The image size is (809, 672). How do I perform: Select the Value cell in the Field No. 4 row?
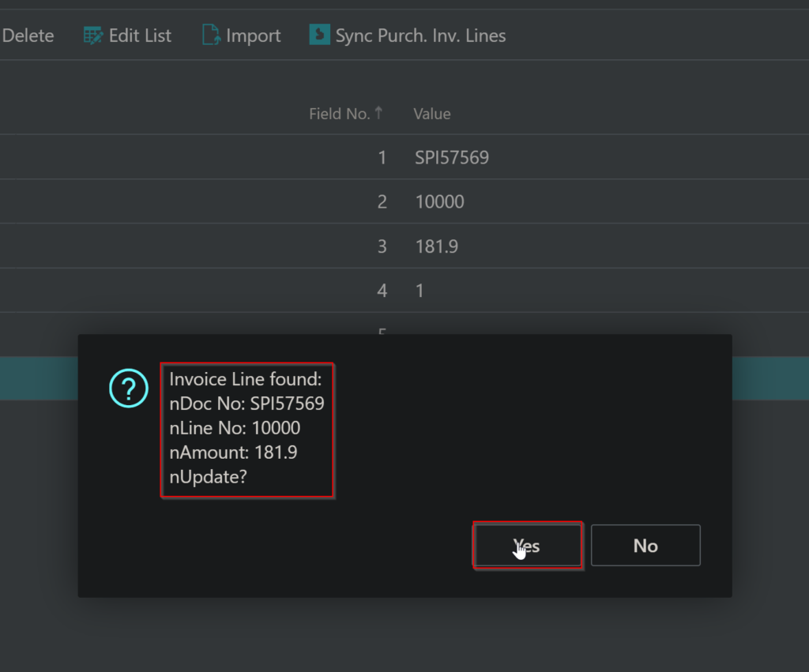(x=420, y=291)
